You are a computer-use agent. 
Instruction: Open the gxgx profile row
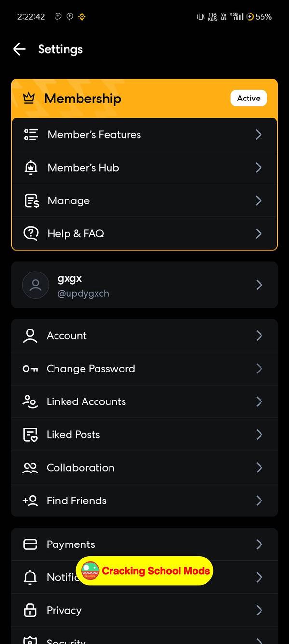(x=145, y=285)
